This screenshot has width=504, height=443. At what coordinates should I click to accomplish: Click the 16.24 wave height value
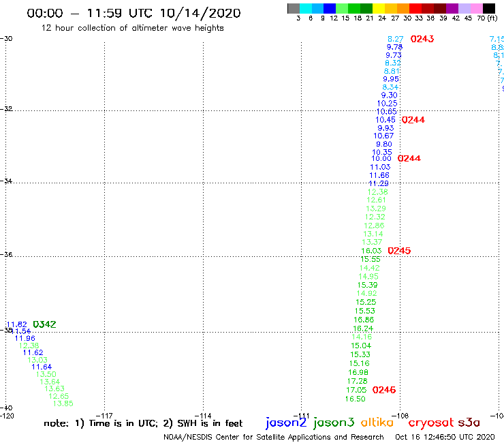coord(363,329)
